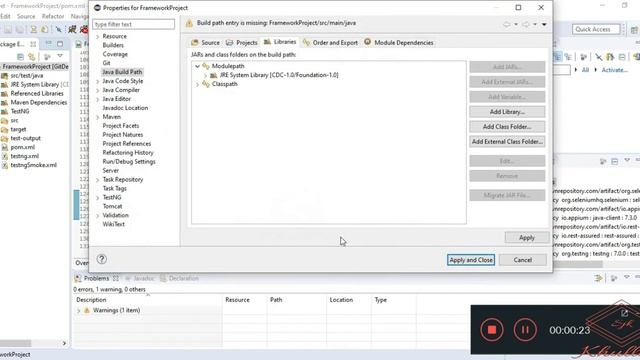Image resolution: width=640 pixels, height=360 pixels.
Task: Focus the type filter text field
Action: (133, 24)
